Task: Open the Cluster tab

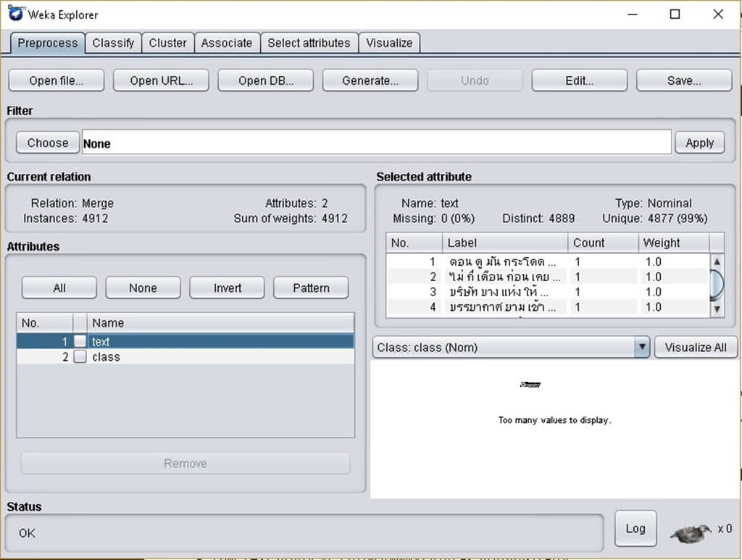Action: tap(167, 43)
